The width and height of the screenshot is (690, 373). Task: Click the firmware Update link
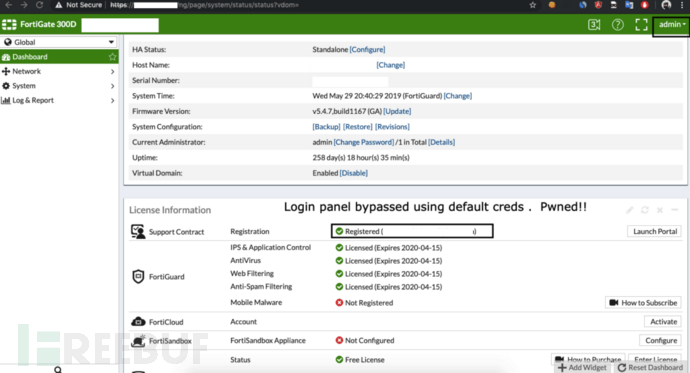point(397,111)
